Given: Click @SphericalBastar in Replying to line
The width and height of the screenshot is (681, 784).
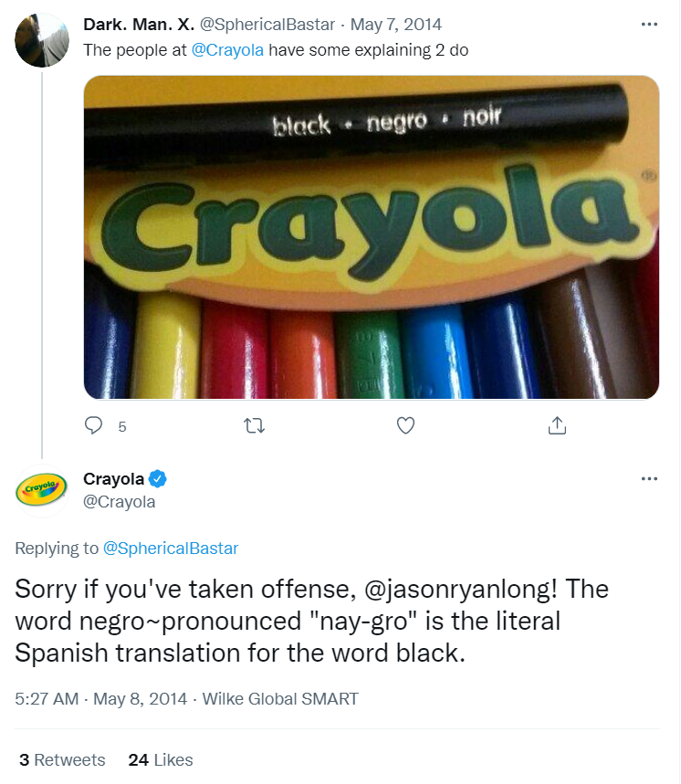Looking at the screenshot, I should (171, 549).
